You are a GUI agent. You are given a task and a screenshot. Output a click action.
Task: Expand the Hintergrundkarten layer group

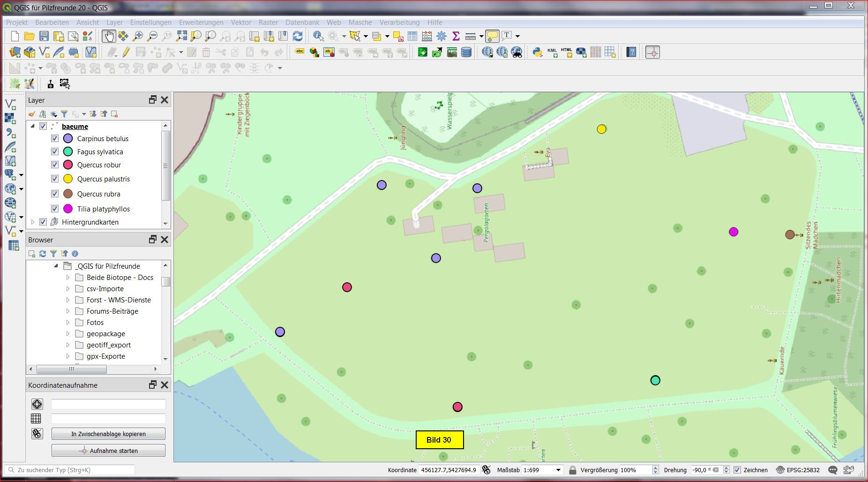tap(33, 222)
